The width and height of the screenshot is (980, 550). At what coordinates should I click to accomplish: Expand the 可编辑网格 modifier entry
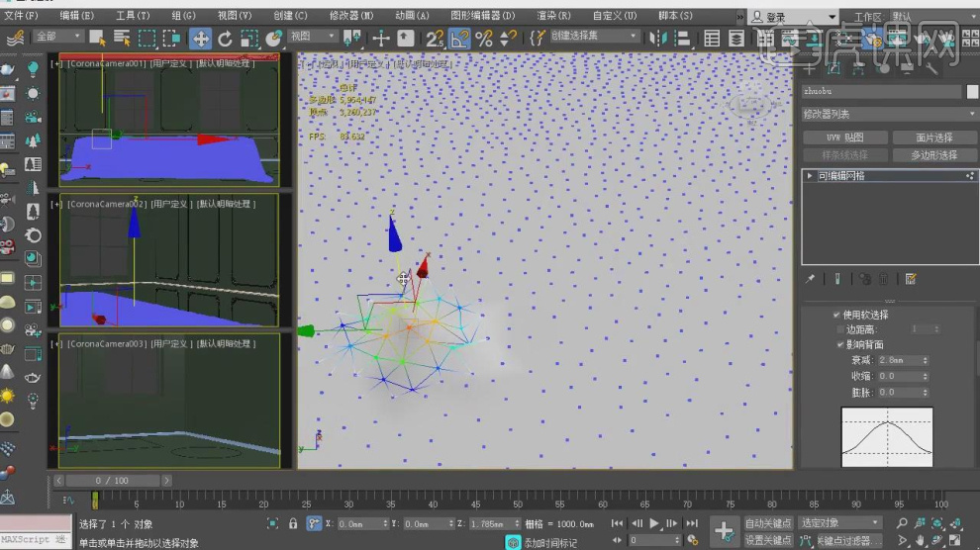[x=810, y=176]
